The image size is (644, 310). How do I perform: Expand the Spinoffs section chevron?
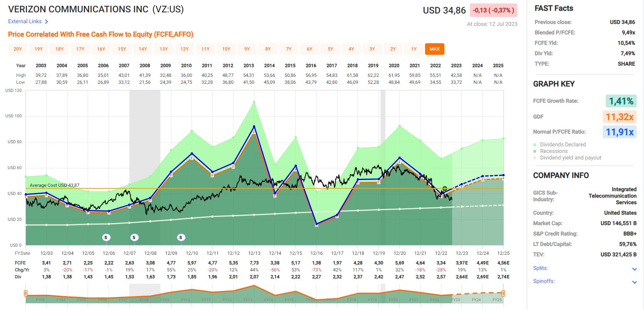634,282
